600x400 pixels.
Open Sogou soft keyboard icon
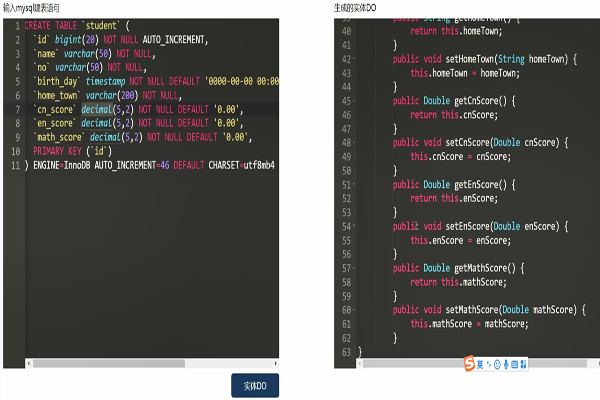coord(515,363)
